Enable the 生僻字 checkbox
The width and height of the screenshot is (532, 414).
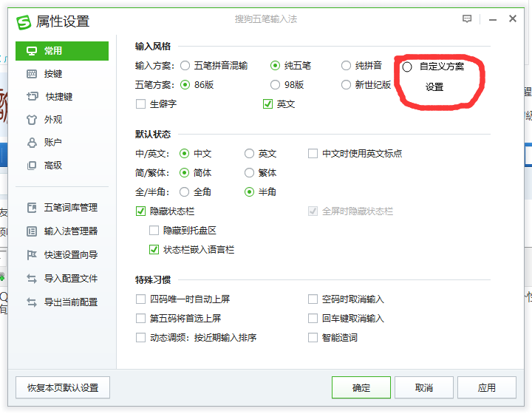click(x=140, y=103)
